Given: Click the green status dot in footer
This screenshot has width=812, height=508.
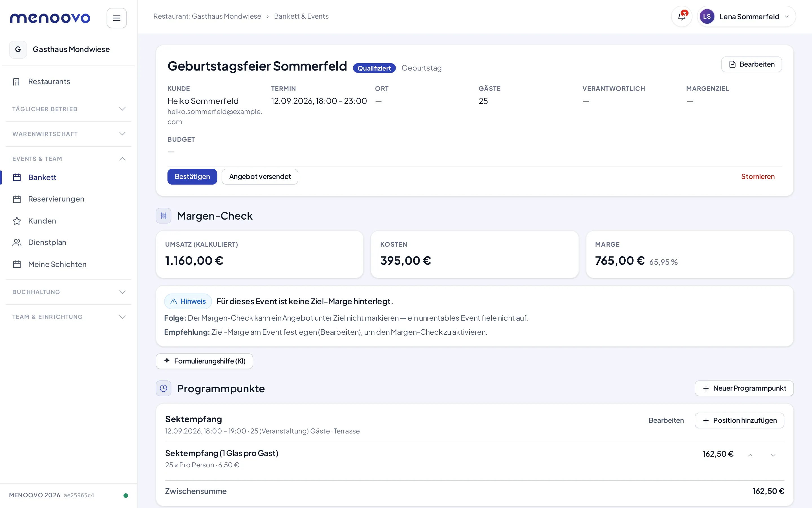Looking at the screenshot, I should 125,495.
